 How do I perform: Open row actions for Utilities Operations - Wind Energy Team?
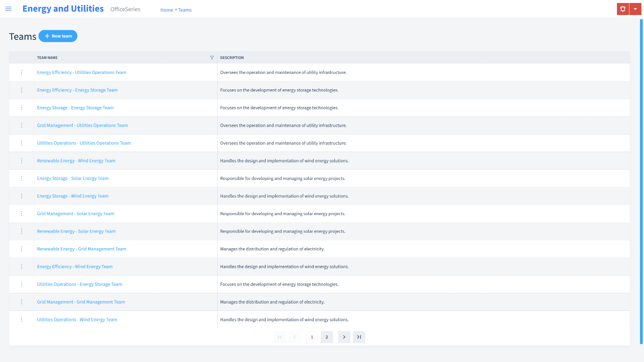pyautogui.click(x=21, y=319)
